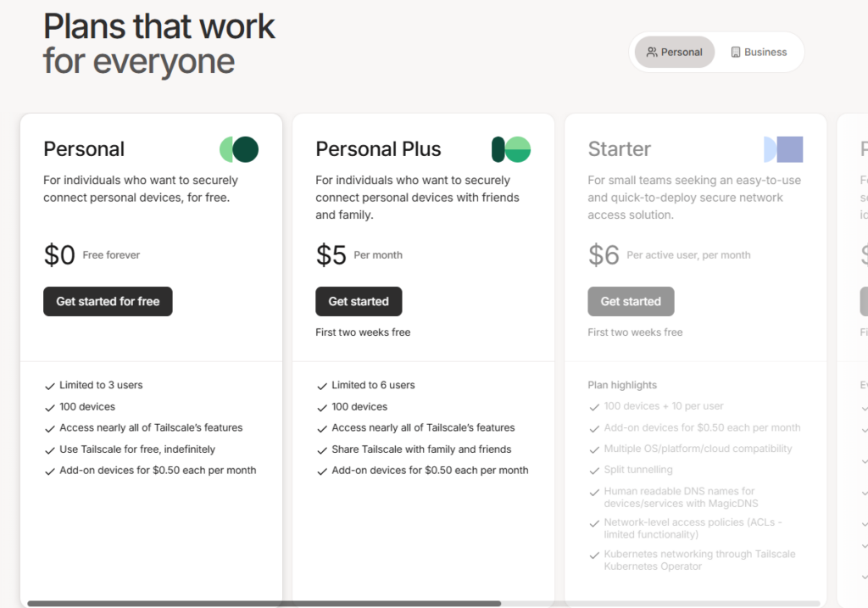
Task: Click the Personal Plus plan heading
Action: point(378,149)
